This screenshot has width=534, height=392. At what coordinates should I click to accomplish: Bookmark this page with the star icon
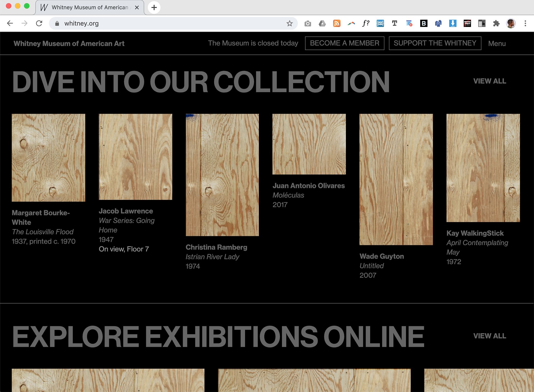coord(290,23)
